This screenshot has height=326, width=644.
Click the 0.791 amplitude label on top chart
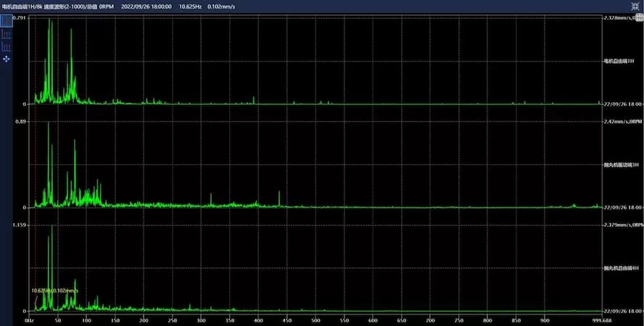(19, 17)
